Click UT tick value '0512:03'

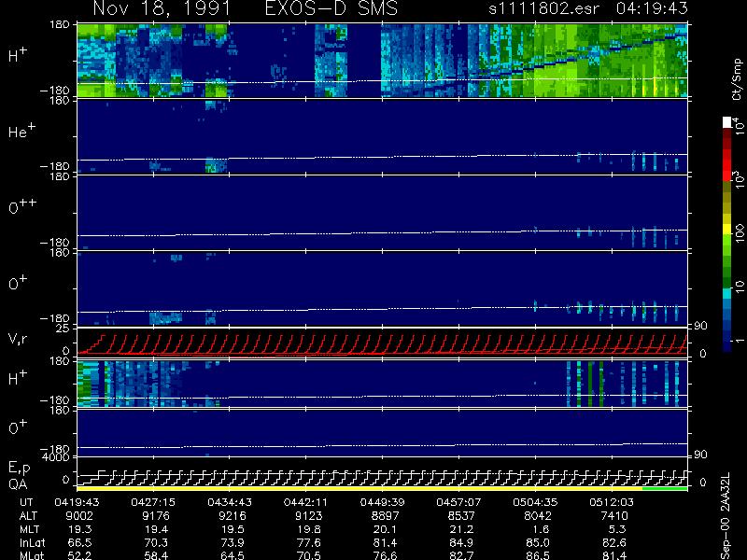612,502
